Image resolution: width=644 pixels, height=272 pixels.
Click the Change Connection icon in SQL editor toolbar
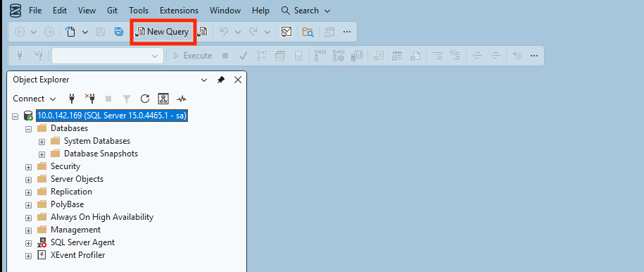coord(39,56)
